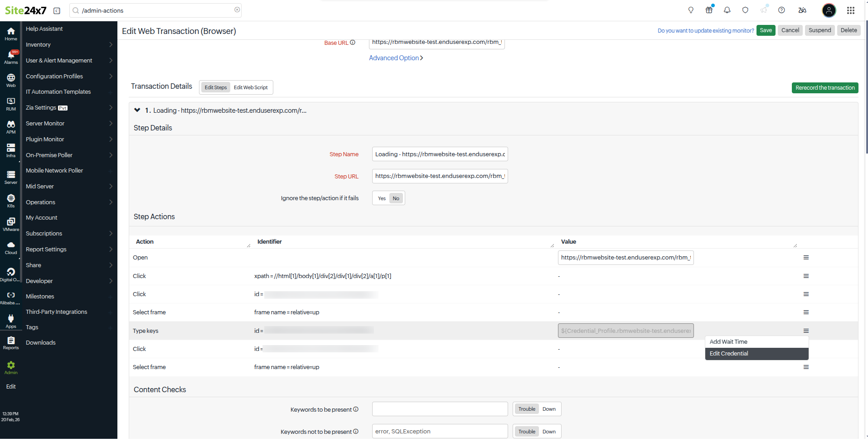
Task: Select No for ignoring failed step actions
Action: 396,198
